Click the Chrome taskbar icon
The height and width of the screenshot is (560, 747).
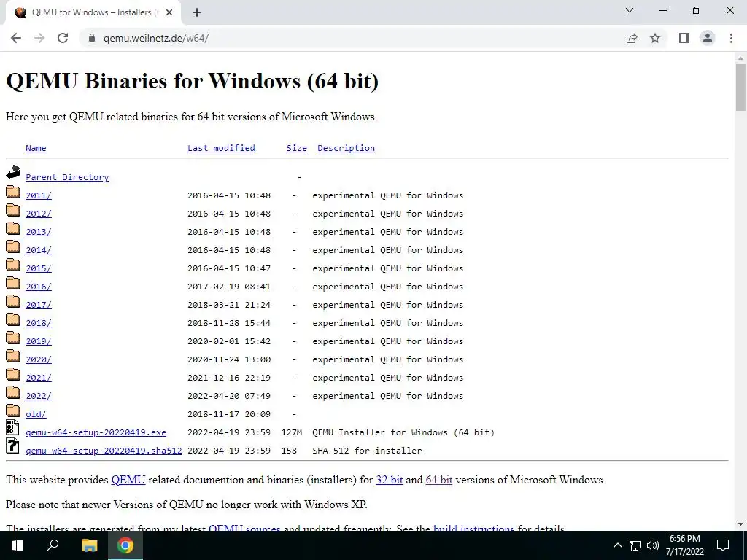[x=125, y=545]
